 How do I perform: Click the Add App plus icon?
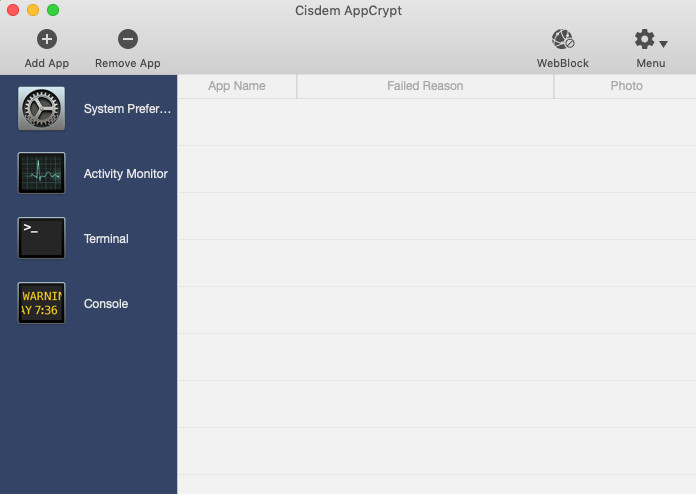tap(47, 39)
